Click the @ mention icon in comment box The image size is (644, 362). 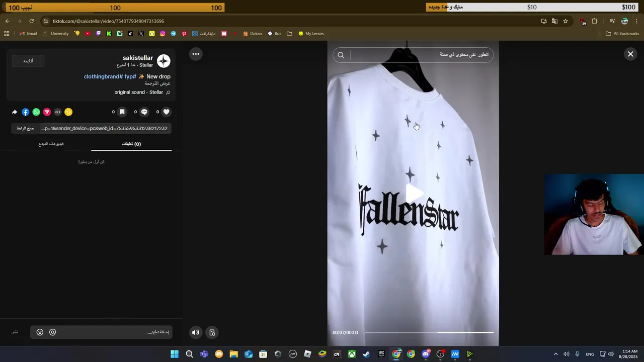pos(52,332)
